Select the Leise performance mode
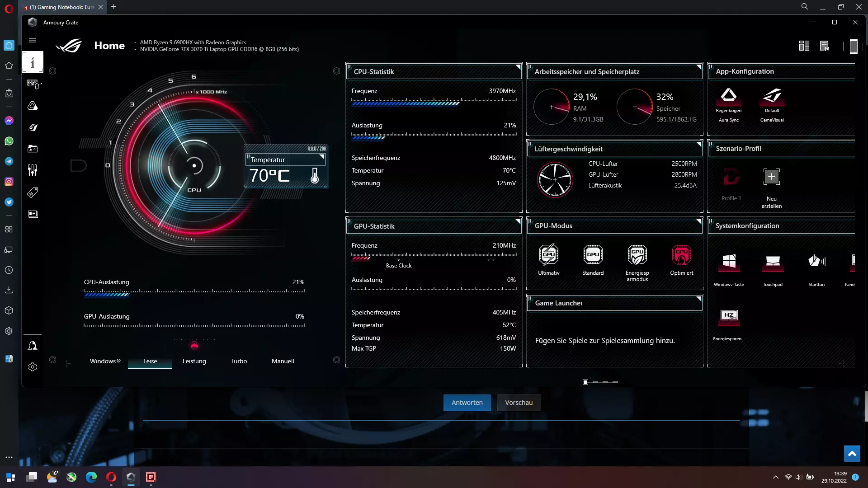The width and height of the screenshot is (868, 488). click(x=150, y=361)
